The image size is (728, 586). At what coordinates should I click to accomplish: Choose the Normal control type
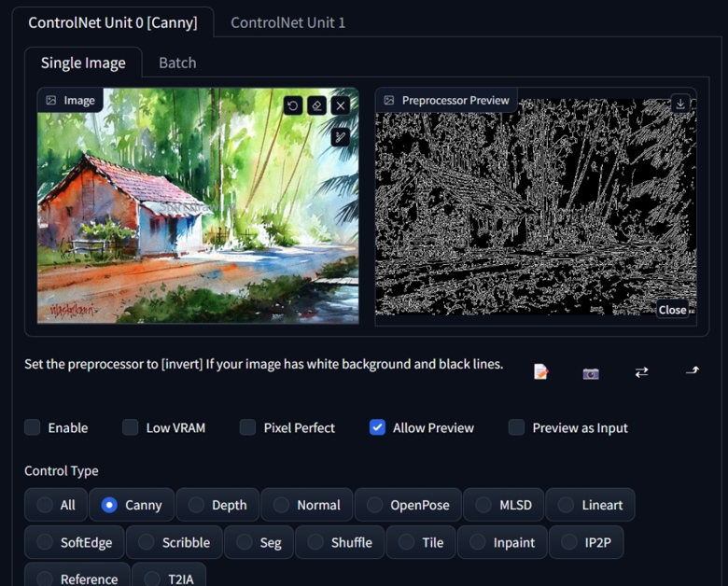(307, 505)
